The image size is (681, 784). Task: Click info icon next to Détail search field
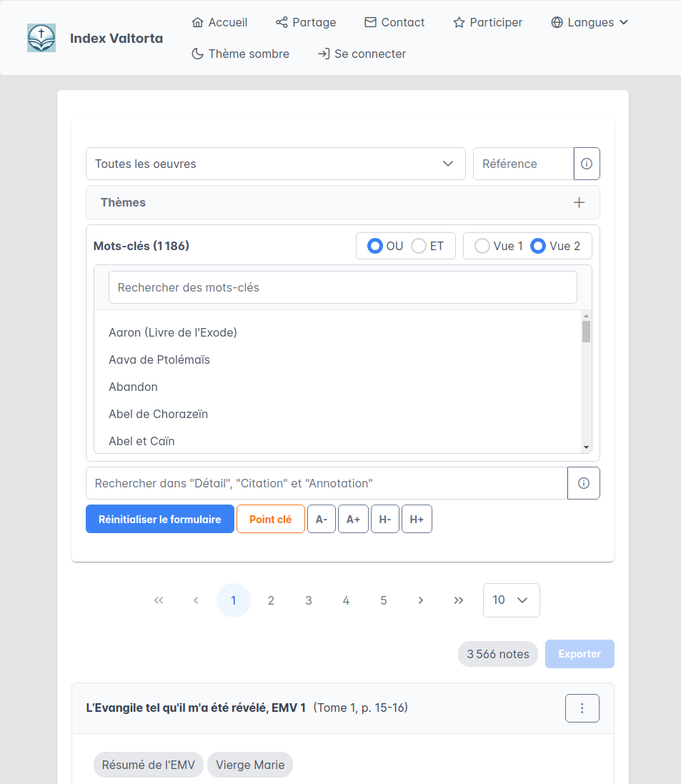point(583,483)
